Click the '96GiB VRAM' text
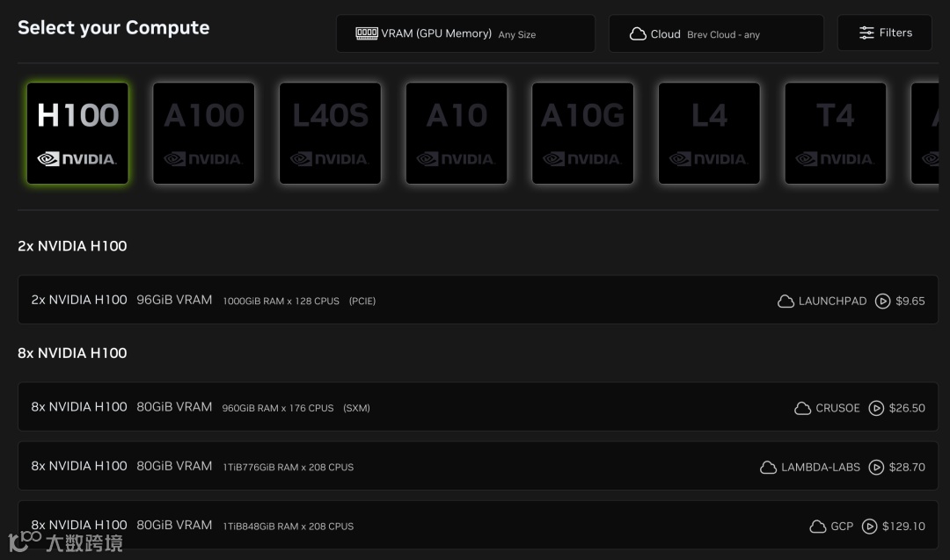The height and width of the screenshot is (560, 950). 174,301
